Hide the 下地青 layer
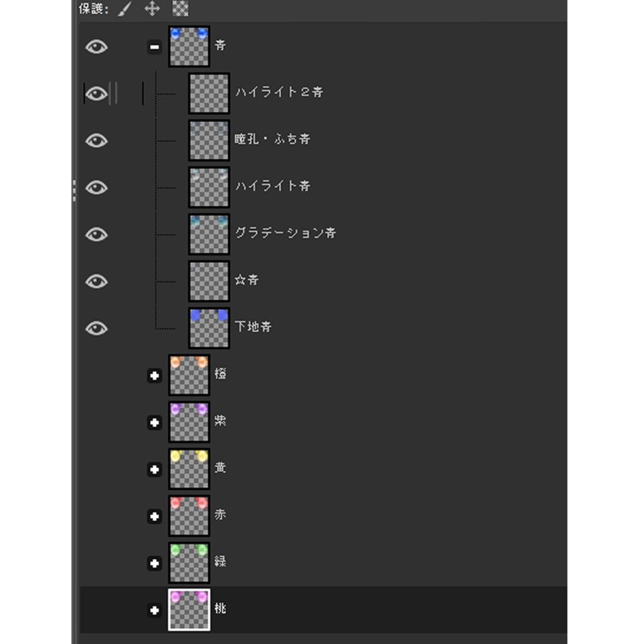 [96, 328]
